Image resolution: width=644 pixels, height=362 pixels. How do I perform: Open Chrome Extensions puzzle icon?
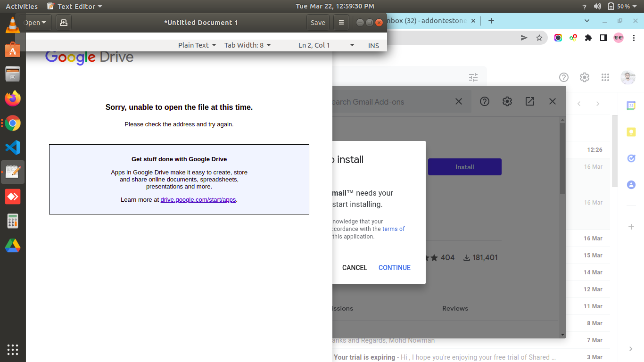(588, 38)
